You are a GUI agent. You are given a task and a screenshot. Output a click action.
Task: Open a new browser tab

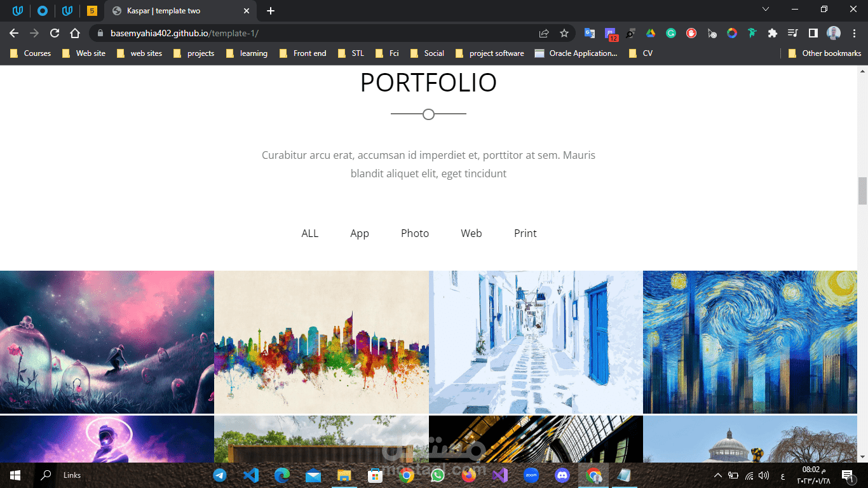pyautogui.click(x=271, y=11)
